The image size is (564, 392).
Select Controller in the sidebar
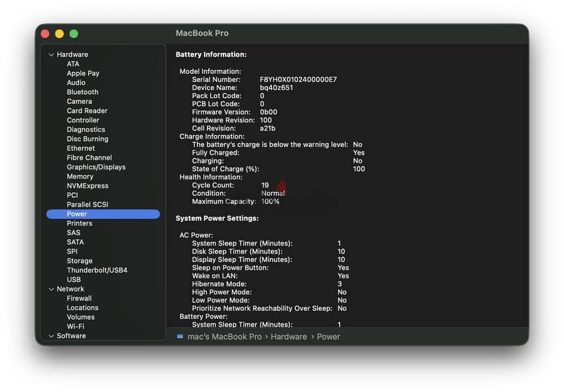tap(83, 120)
